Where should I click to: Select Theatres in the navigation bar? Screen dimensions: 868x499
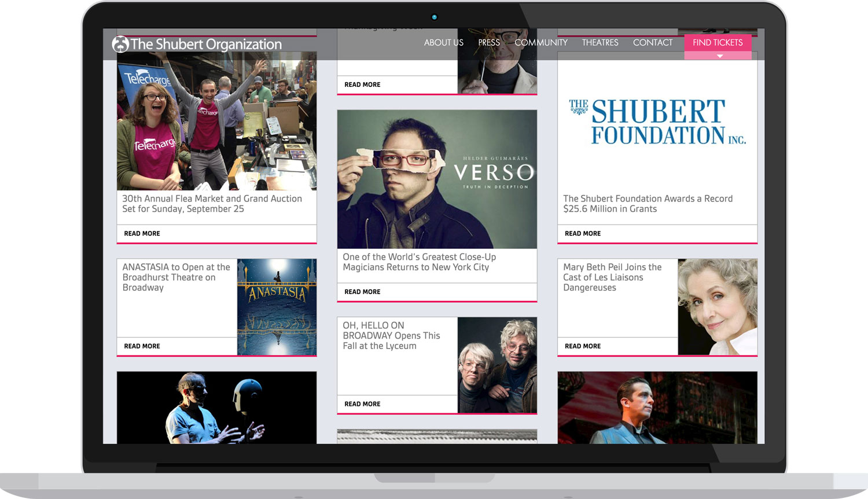click(599, 43)
